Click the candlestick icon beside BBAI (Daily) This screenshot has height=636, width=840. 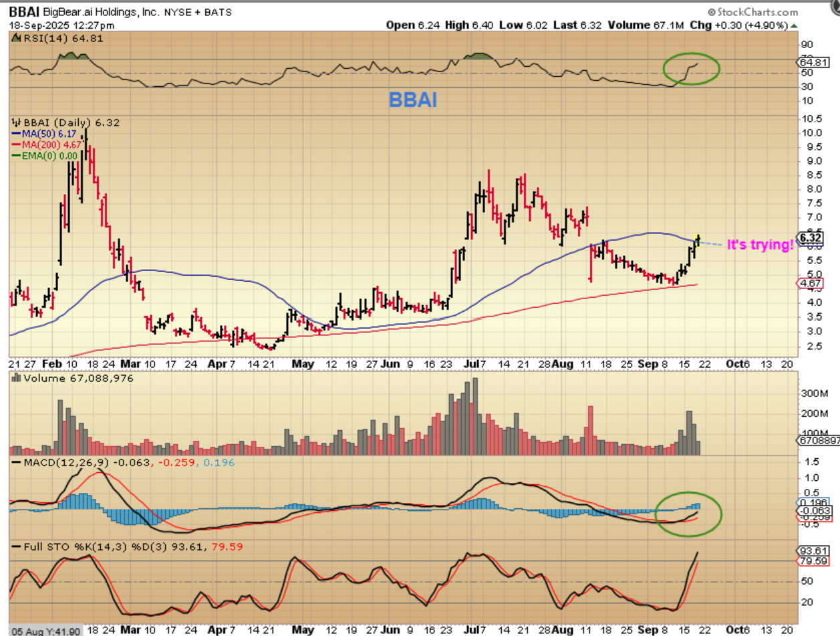[17, 124]
